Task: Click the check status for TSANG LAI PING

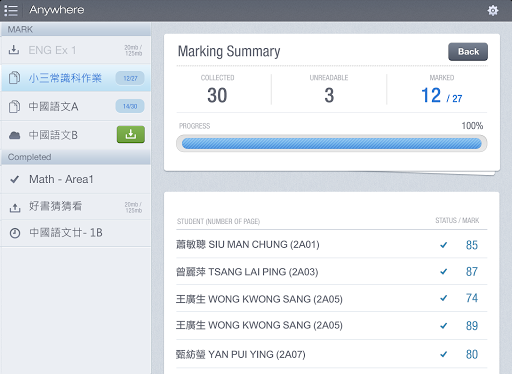Action: point(443,272)
